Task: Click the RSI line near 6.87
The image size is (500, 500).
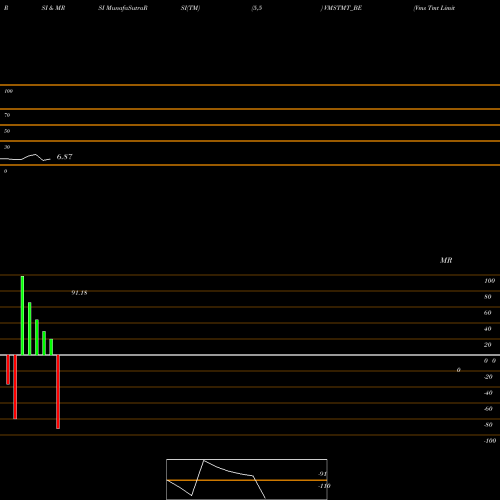Action: 25,158
